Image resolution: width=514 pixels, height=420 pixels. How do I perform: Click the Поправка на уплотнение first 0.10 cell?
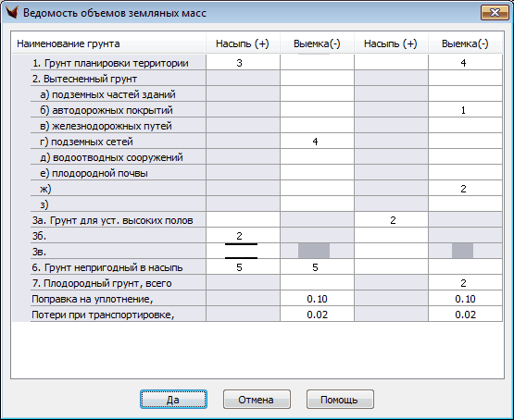[x=317, y=299]
